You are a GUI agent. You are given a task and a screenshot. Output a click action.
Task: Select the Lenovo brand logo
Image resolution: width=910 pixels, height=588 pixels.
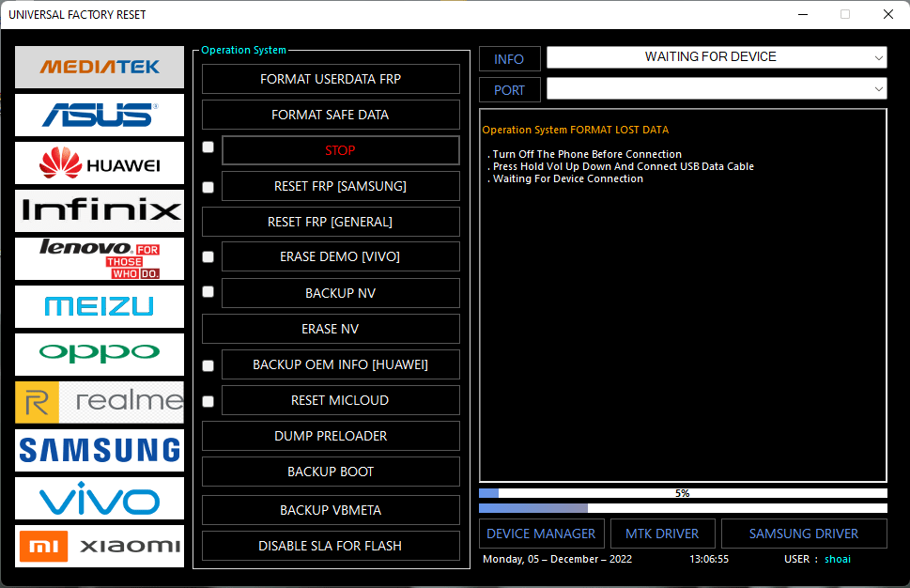(x=99, y=258)
